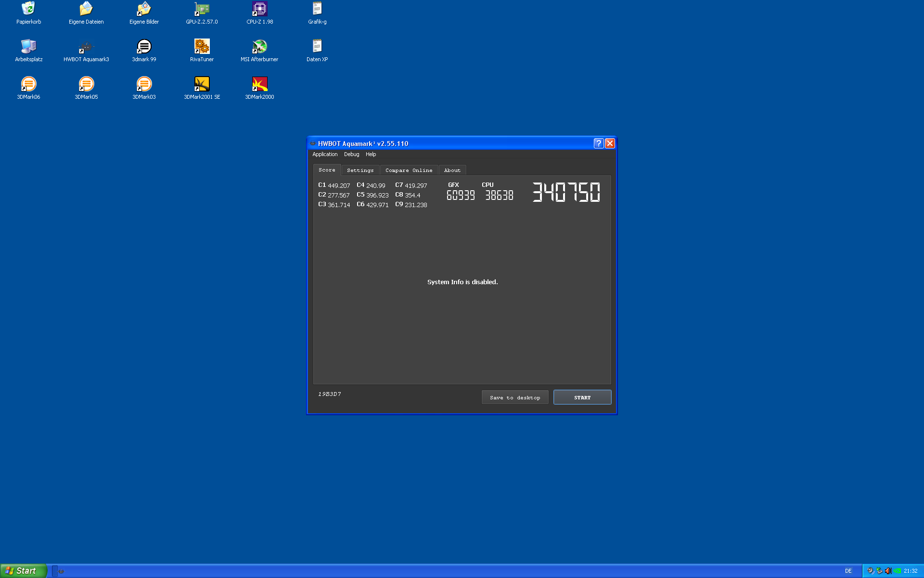This screenshot has width=924, height=578.
Task: Click the Aquamark taskbar quick icon
Action: pos(62,571)
